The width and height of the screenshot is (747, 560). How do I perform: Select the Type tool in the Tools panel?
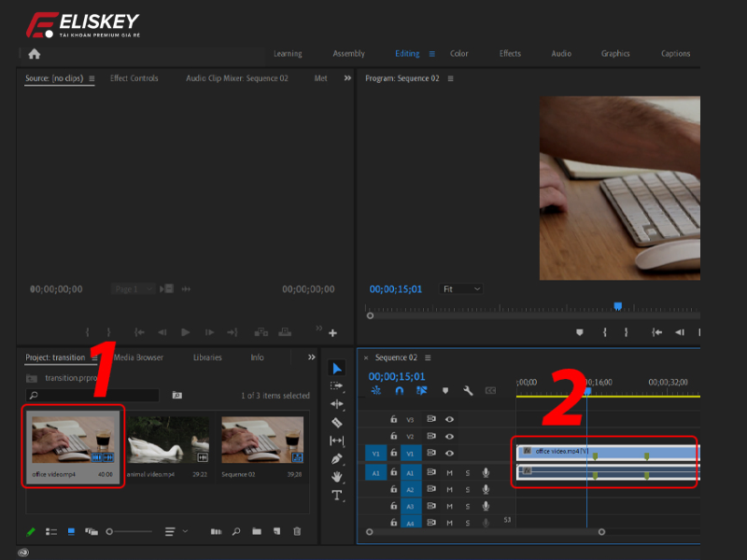(337, 493)
